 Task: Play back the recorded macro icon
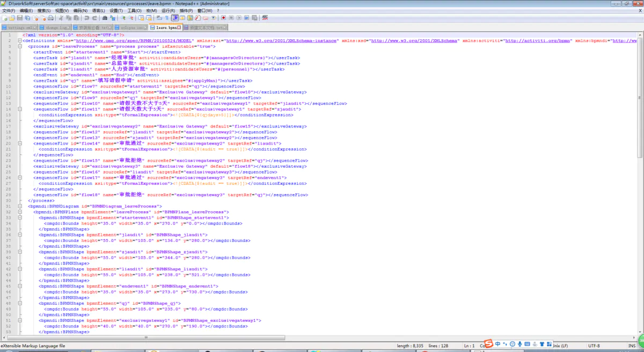coord(239,18)
